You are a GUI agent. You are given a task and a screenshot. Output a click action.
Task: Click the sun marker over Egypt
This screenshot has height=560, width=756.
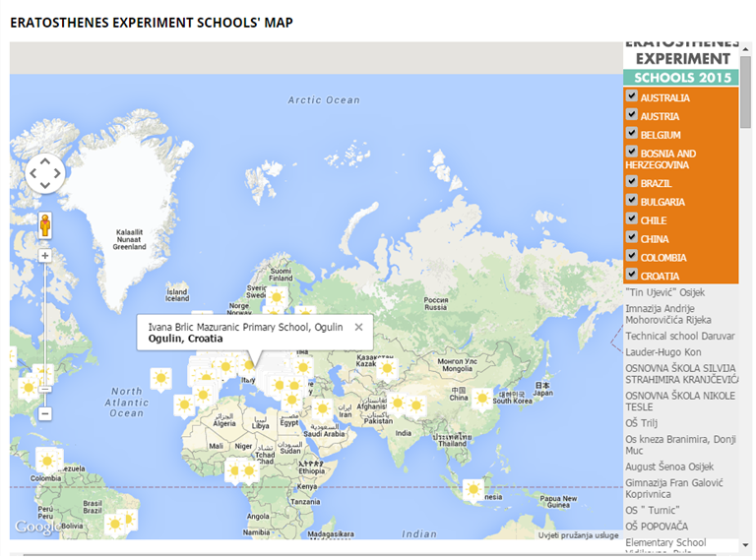291,400
